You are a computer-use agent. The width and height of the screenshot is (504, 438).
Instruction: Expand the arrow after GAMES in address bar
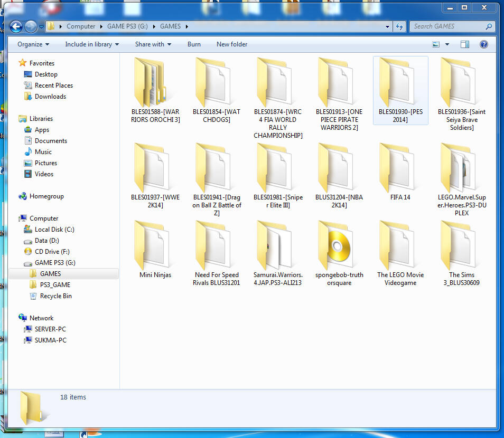pos(186,26)
